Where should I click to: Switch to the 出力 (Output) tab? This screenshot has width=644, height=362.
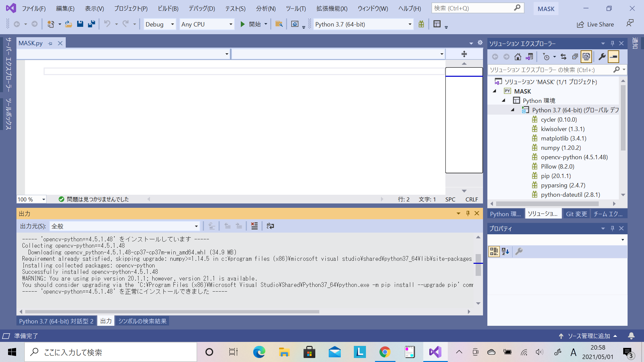[106, 321]
